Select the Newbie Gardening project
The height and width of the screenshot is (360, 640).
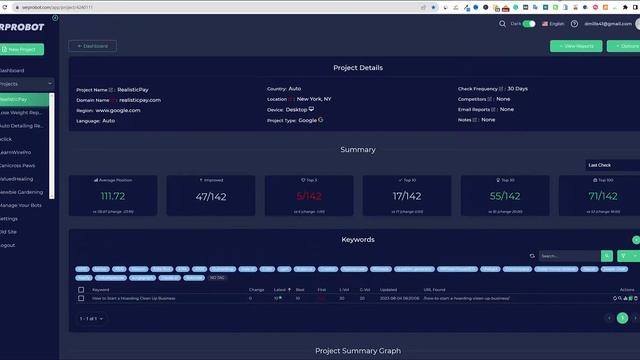(x=22, y=192)
